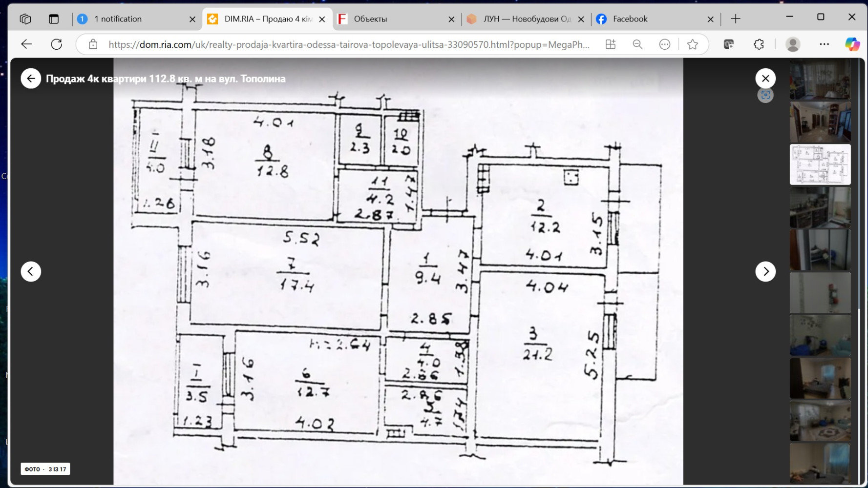Show the next photo

pyautogui.click(x=765, y=271)
